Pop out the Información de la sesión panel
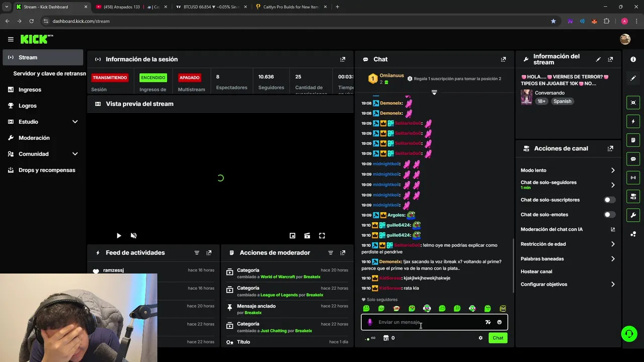Image resolution: width=644 pixels, height=362 pixels. coord(343,59)
